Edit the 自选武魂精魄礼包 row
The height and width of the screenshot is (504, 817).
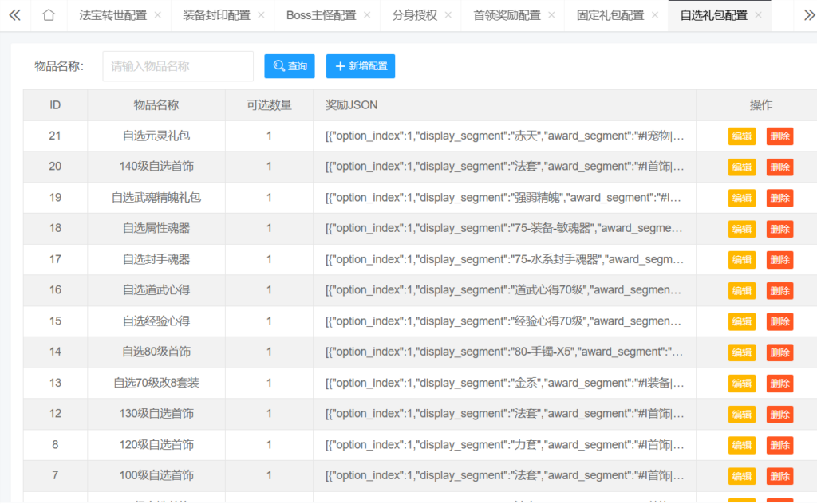[742, 198]
